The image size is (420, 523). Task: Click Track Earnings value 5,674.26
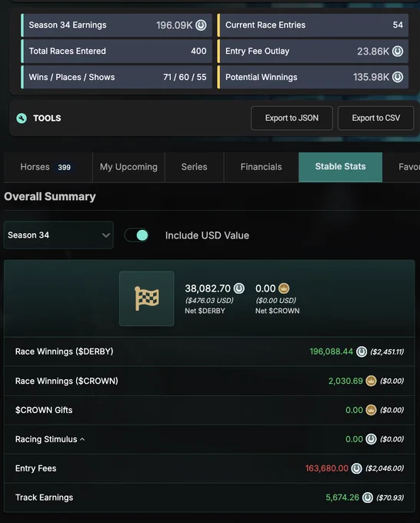(342, 498)
